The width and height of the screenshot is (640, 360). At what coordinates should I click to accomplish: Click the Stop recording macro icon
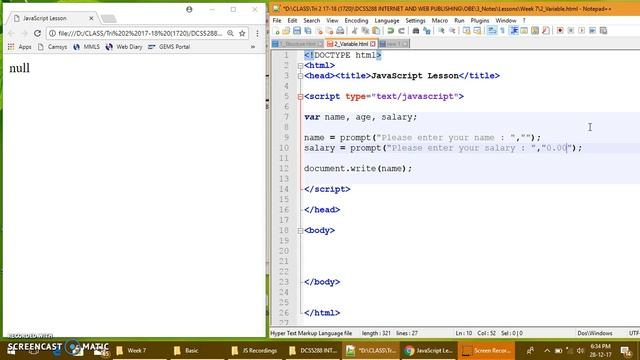tap(571, 31)
